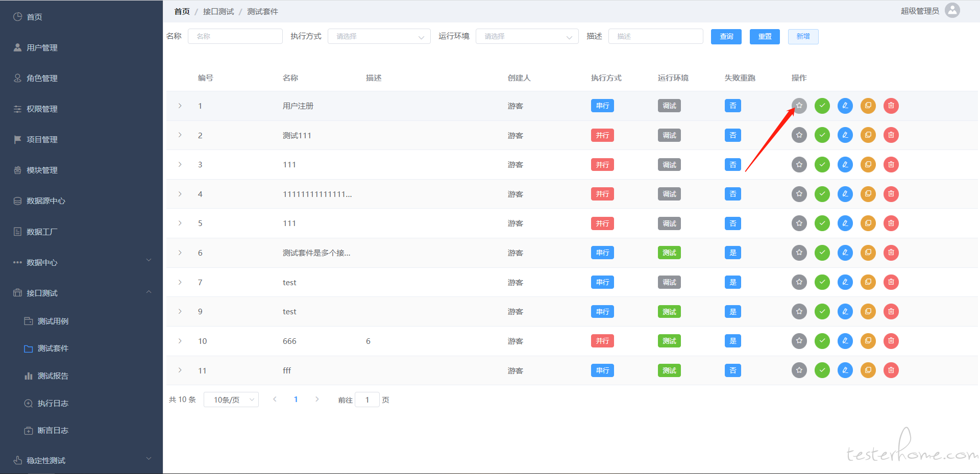Open the 执行方式 dropdown filter
This screenshot has width=980, height=474.
click(379, 36)
